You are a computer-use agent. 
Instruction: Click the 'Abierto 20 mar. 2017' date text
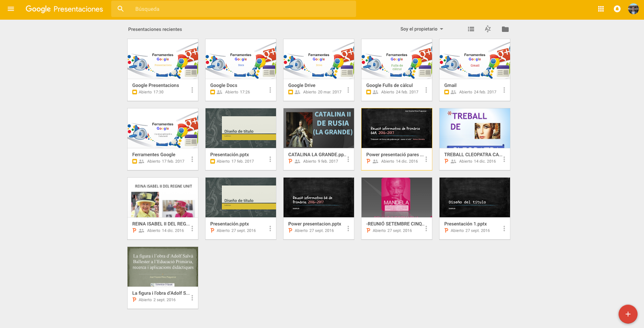[322, 92]
